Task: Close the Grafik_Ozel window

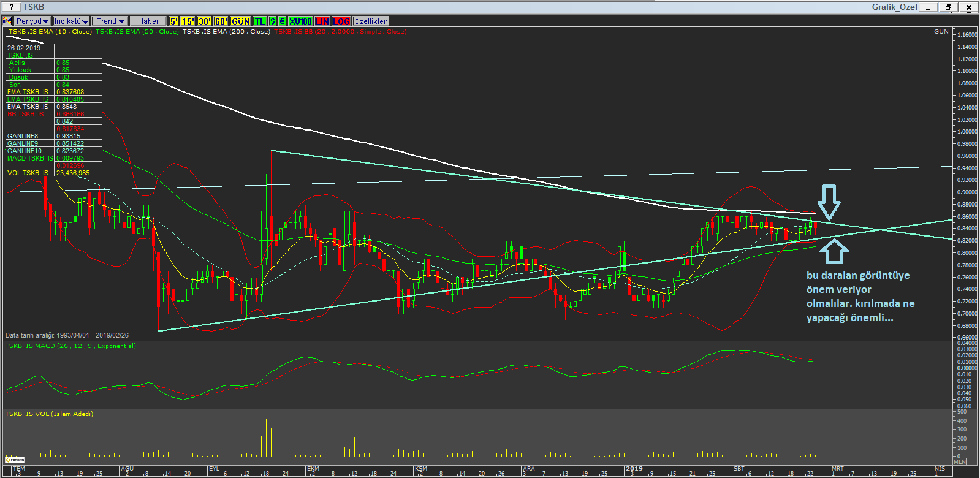Action: click(x=969, y=7)
